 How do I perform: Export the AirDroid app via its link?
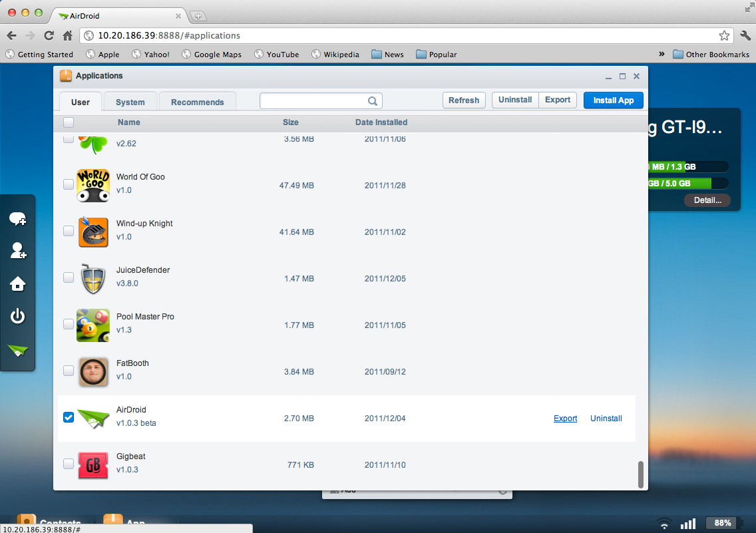pyautogui.click(x=565, y=418)
